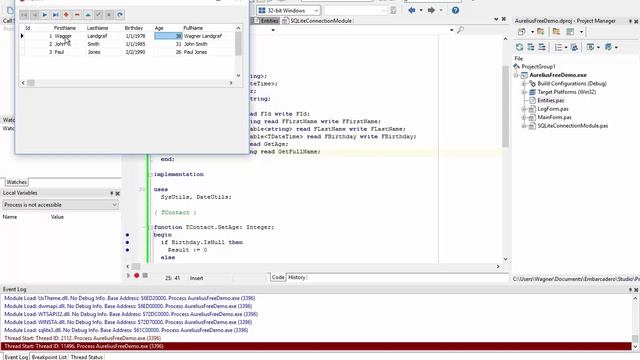Edit record using navigator triangle button
This screenshot has width=640, height=360.
point(88,15)
